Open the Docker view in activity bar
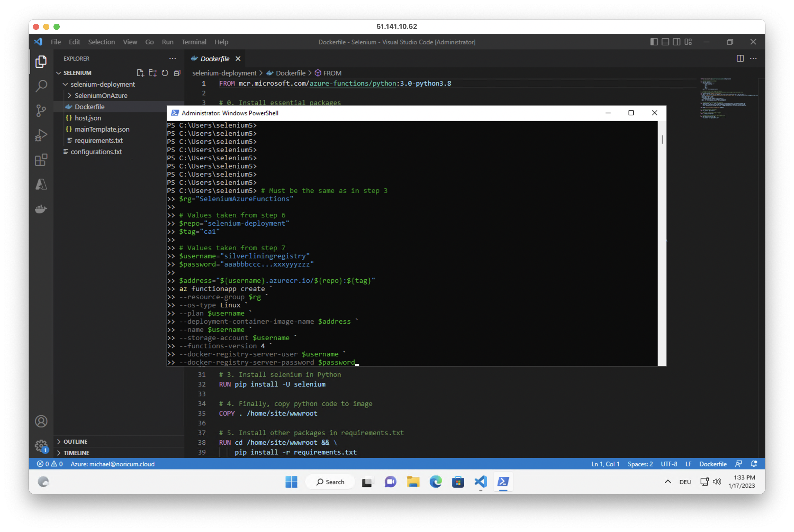Screen dimensions: 794x532 41,209
